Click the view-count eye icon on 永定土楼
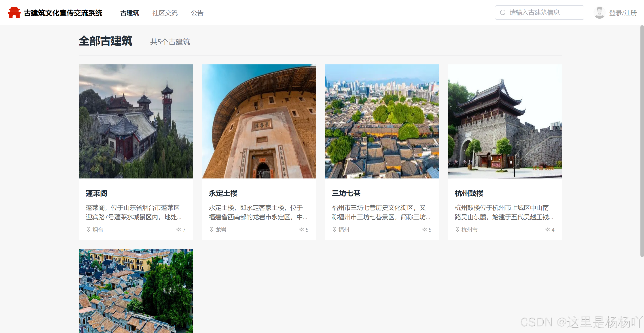Screen dimensions: 644x333 pyautogui.click(x=301, y=229)
